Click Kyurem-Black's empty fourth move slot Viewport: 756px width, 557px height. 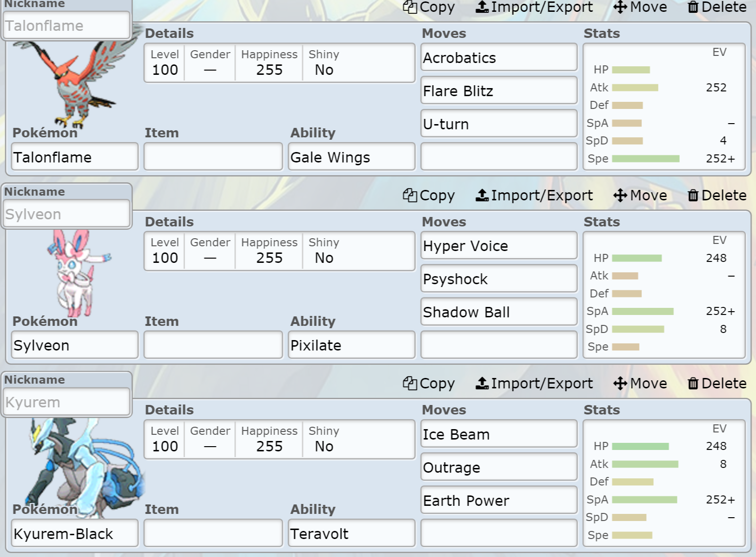click(x=499, y=533)
